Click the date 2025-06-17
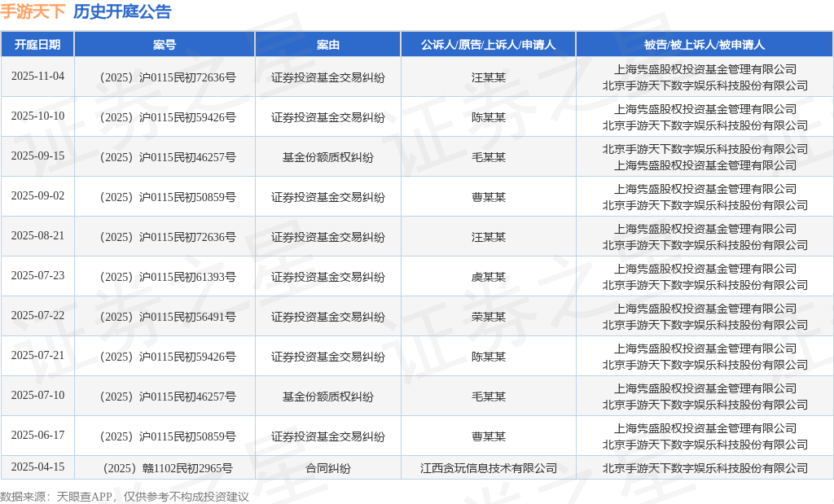834x504 pixels. tap(37, 435)
